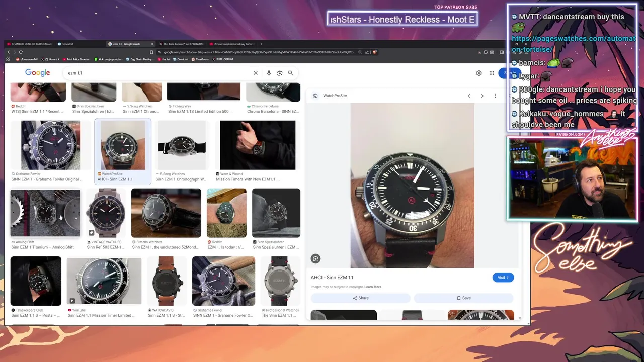Open kick.com/popout bookmark
Screen dimensions: 644x362
pyautogui.click(x=108, y=59)
